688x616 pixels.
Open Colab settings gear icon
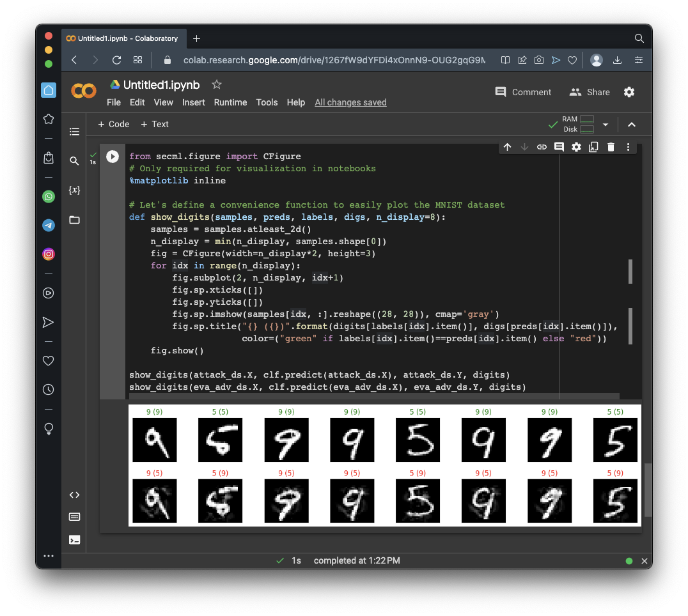(629, 92)
